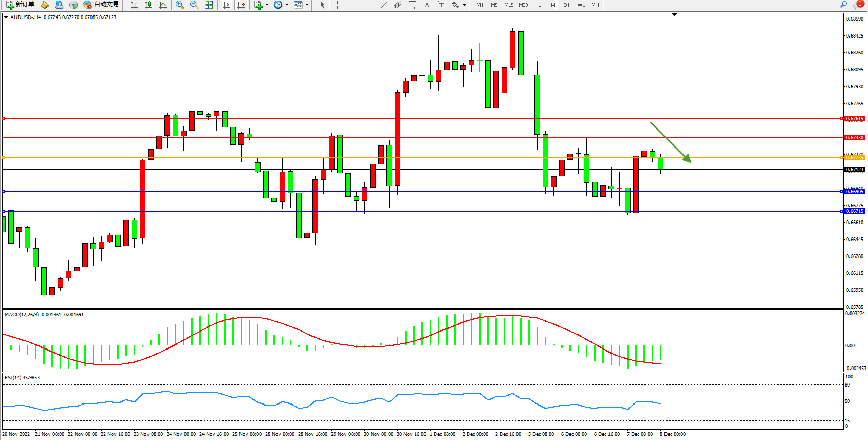Click the New Order (新订单) button
Image resolution: width=868 pixels, height=441 pixels.
[x=20, y=5]
